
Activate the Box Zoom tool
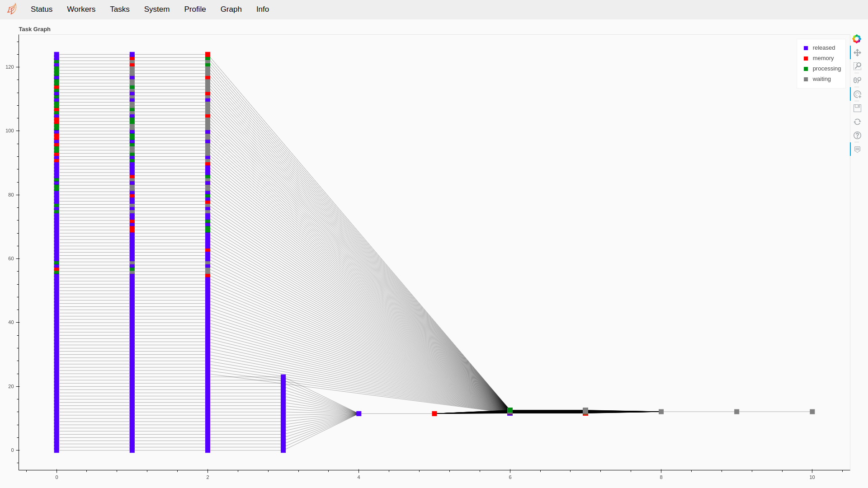857,66
